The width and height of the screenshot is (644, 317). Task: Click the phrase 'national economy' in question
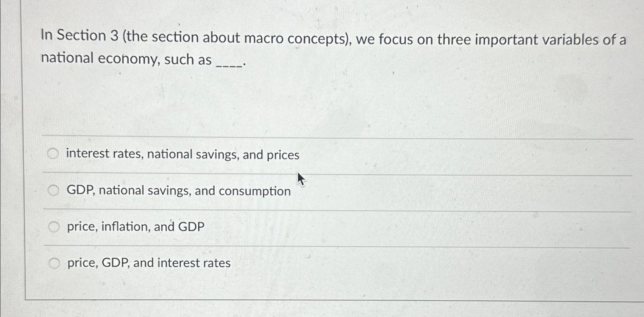[100, 59]
